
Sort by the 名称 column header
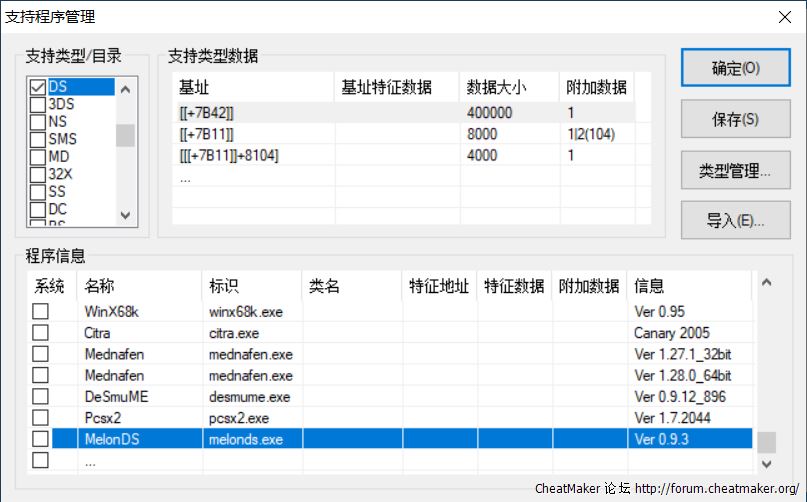tap(100, 287)
